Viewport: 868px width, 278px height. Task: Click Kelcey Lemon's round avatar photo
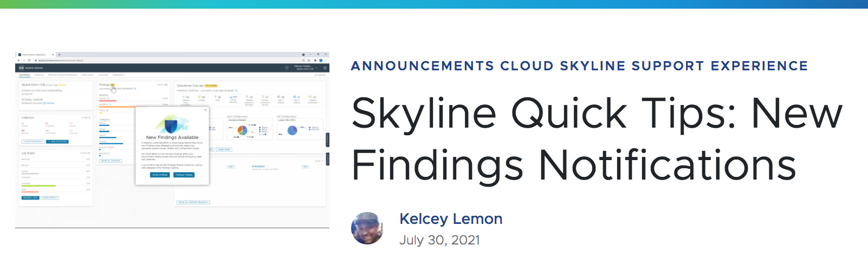pos(367,228)
